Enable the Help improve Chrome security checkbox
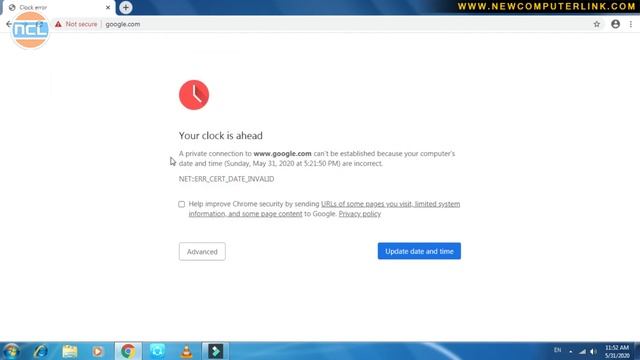 [x=182, y=204]
